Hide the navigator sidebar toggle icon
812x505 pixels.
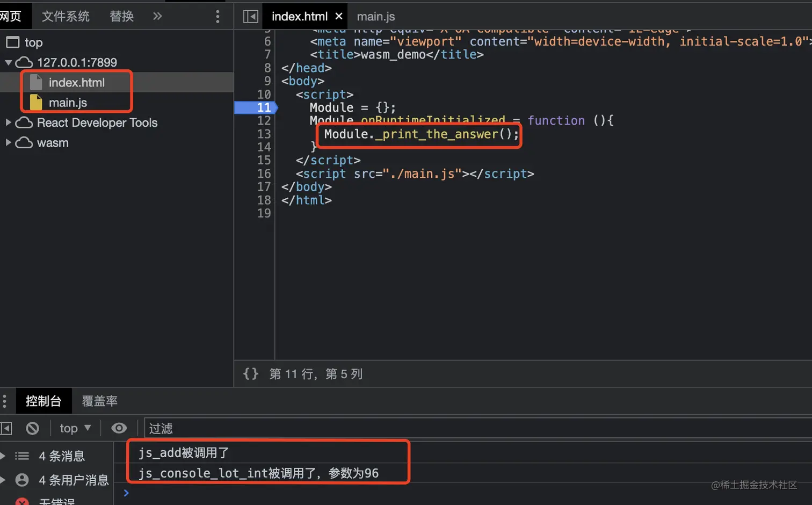tap(251, 16)
